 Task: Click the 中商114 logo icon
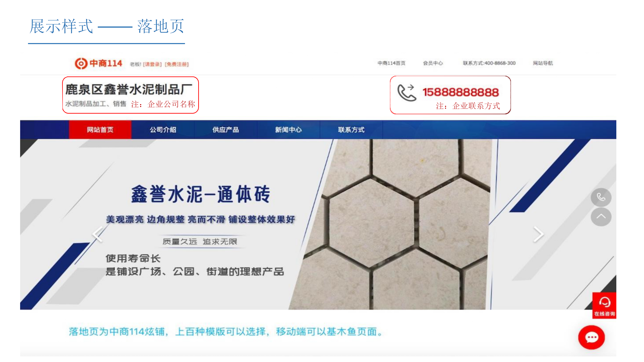tap(81, 64)
